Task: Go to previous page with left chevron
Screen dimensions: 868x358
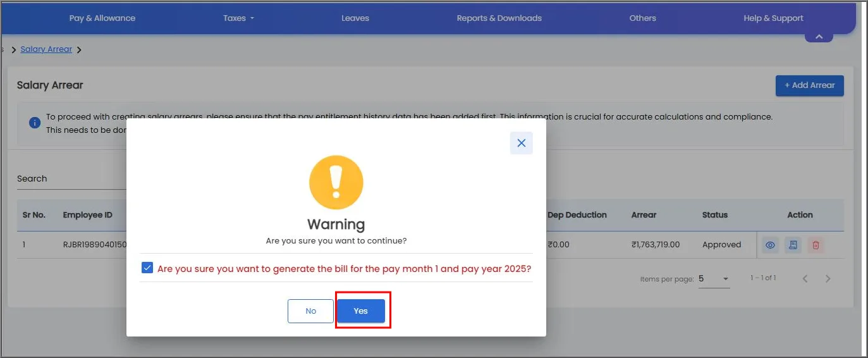Action: coord(805,279)
